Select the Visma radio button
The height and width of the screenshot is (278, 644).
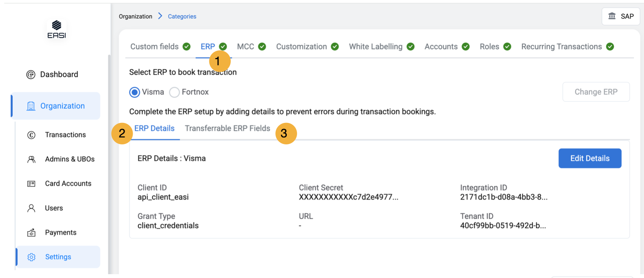pyautogui.click(x=135, y=92)
